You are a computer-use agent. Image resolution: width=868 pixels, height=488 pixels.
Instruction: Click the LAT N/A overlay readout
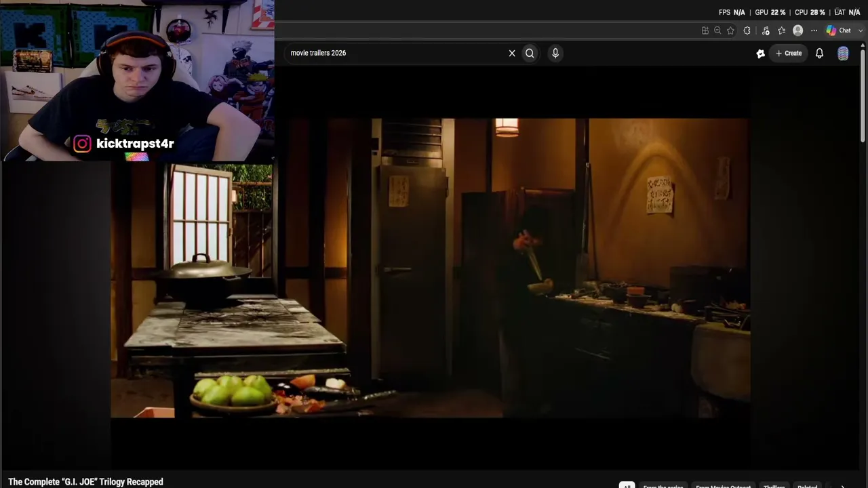point(847,12)
